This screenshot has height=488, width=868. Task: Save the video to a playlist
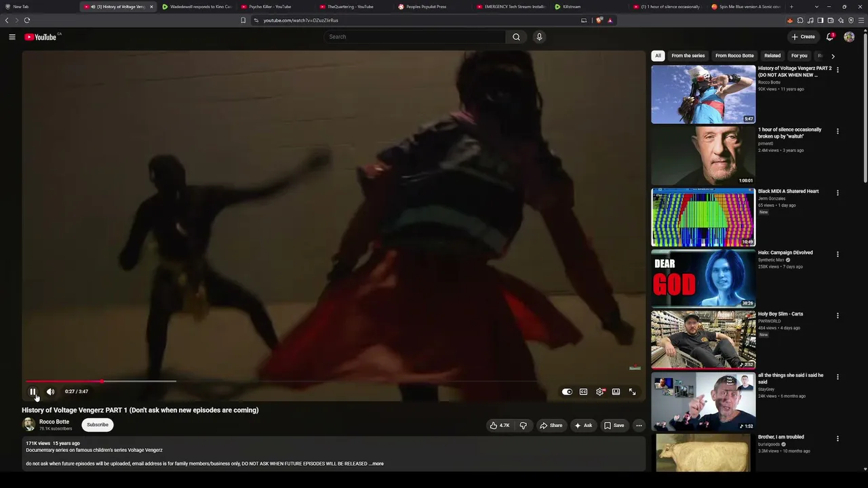[614, 426]
